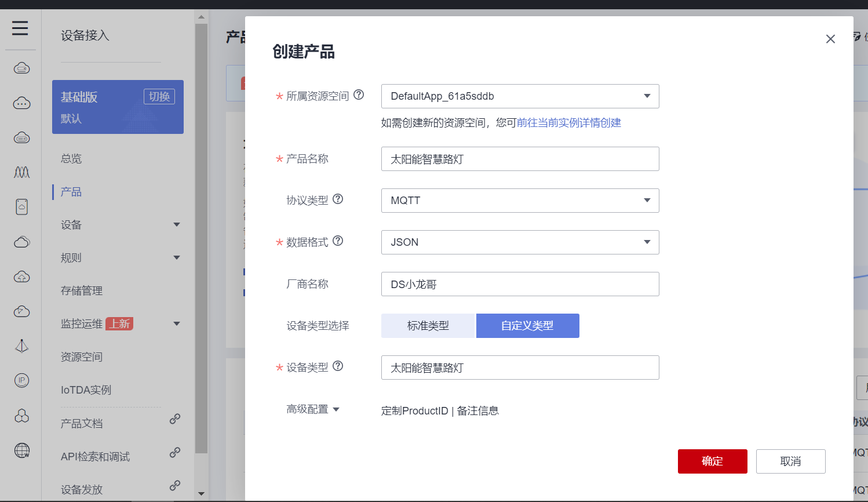This screenshot has width=868, height=502.
Task: Select 标准类型 device type option
Action: [x=428, y=326]
